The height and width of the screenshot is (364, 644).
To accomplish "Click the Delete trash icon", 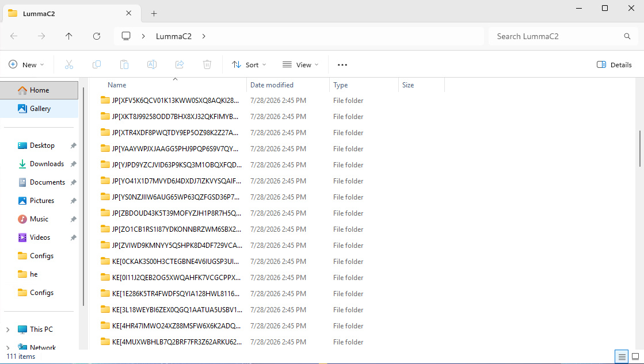I will (207, 64).
